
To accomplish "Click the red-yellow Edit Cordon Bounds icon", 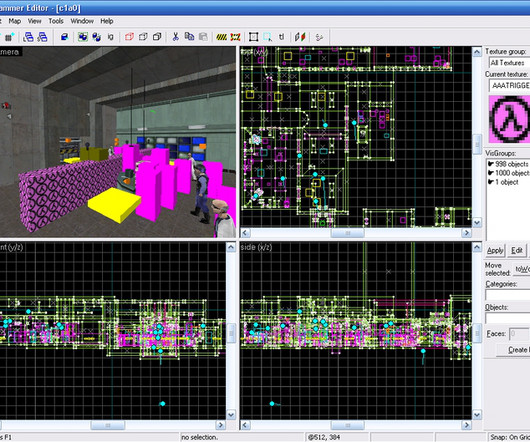I will 235,36.
